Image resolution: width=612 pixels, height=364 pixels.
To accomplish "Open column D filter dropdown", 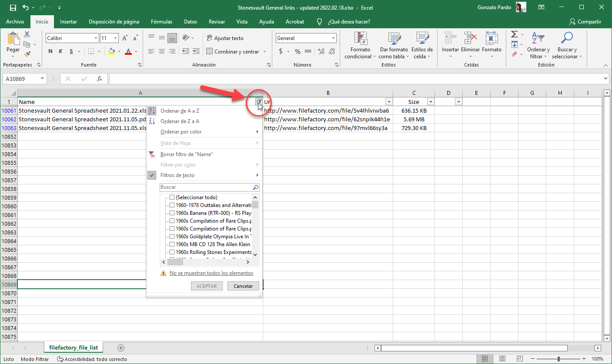I will 458,102.
